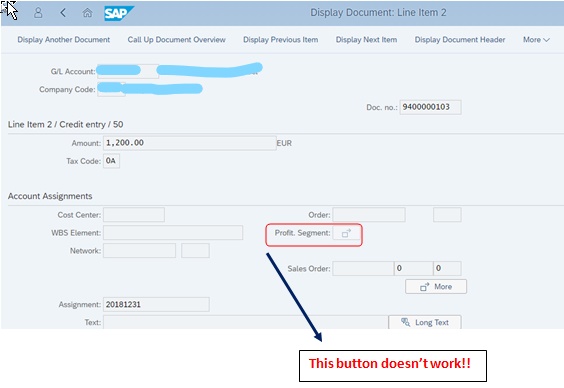Screen dimensions: 564x388
Task: Click the Text input field
Action: click(x=246, y=322)
